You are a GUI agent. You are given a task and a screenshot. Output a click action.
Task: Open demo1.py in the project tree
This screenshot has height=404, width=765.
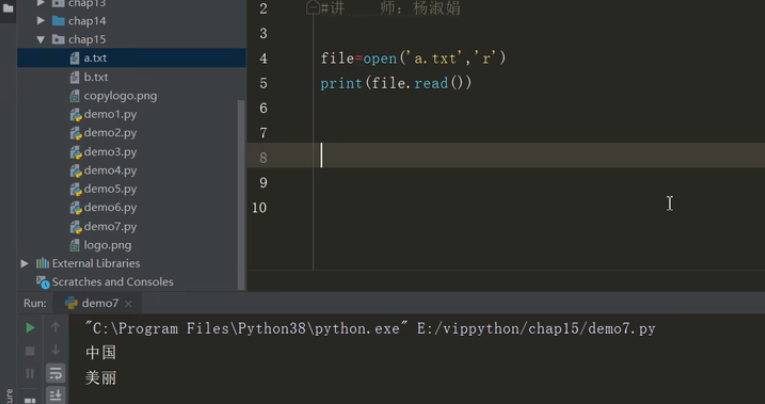110,114
